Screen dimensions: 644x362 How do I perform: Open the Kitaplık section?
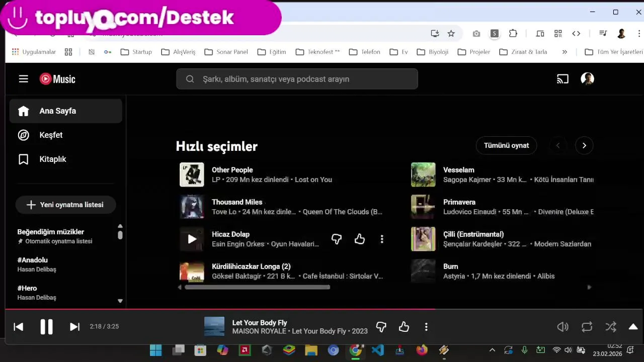tap(66, 159)
